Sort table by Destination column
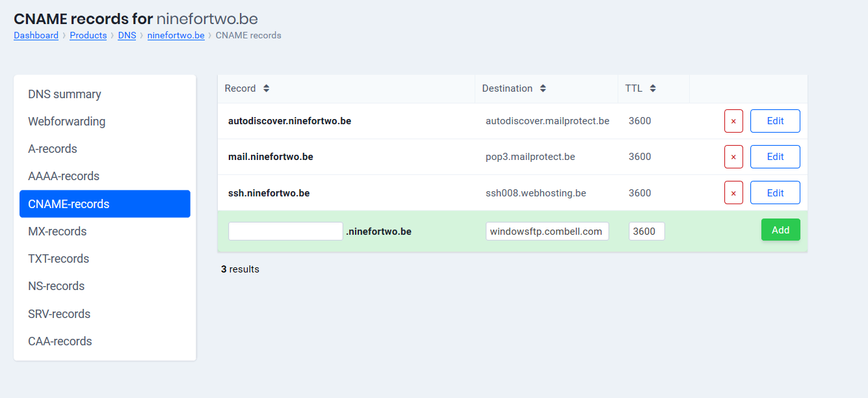Screen dimensions: 868x398 (x=543, y=88)
